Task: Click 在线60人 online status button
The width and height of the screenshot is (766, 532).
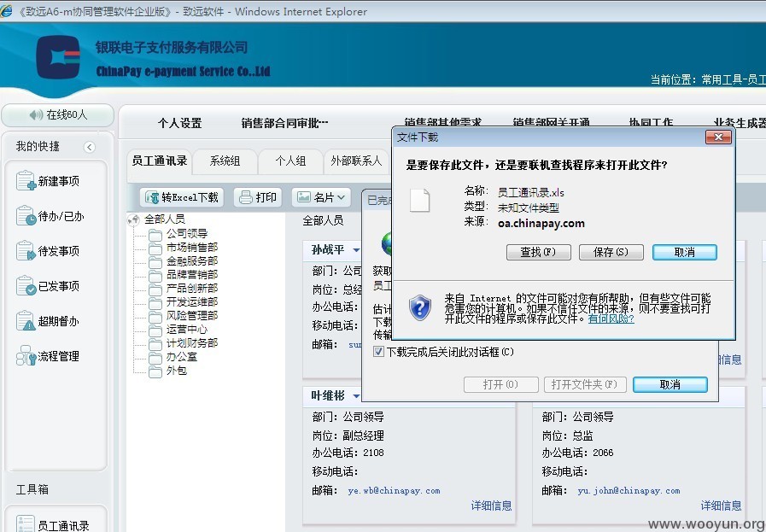Action: [x=58, y=115]
